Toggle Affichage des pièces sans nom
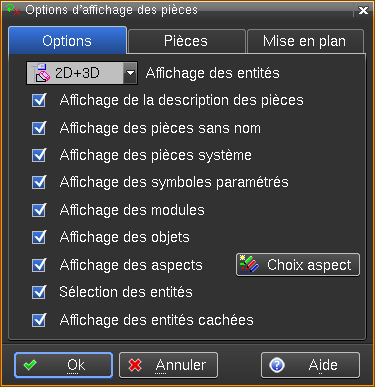Image resolution: width=375 pixels, height=387 pixels. point(39,128)
